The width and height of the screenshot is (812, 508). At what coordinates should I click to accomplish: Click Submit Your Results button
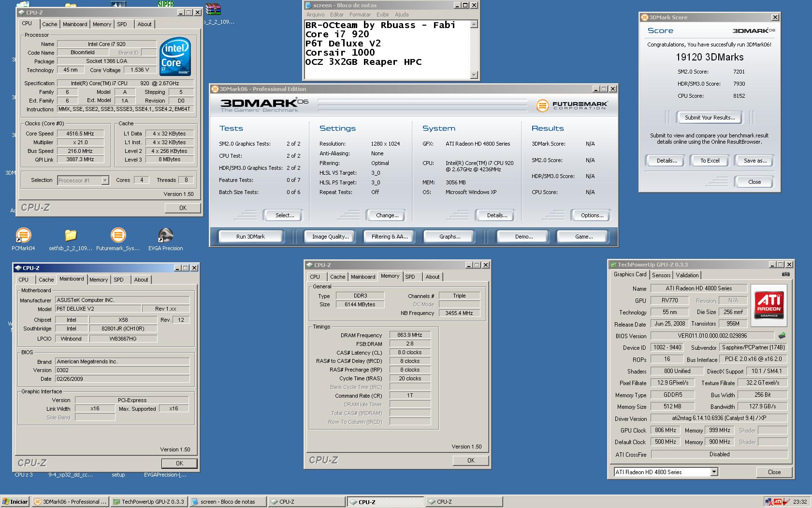pos(710,118)
